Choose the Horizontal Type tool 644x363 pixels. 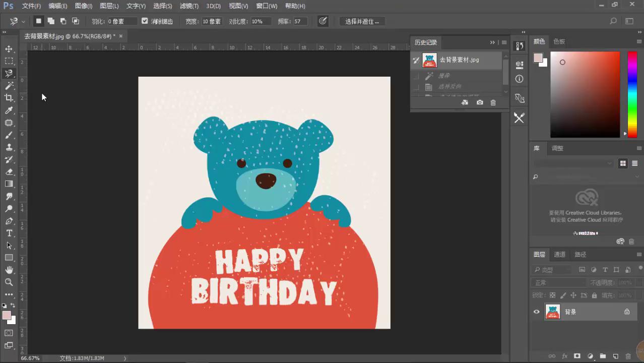[9, 233]
